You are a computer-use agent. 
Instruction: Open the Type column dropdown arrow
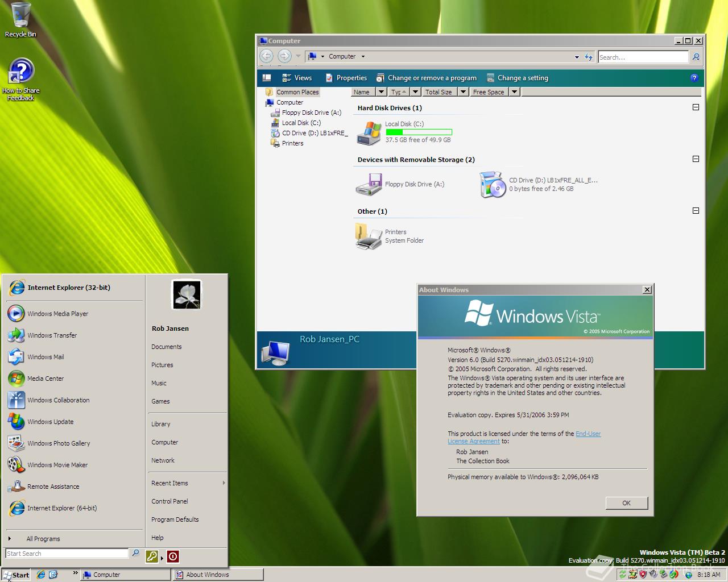click(x=415, y=92)
